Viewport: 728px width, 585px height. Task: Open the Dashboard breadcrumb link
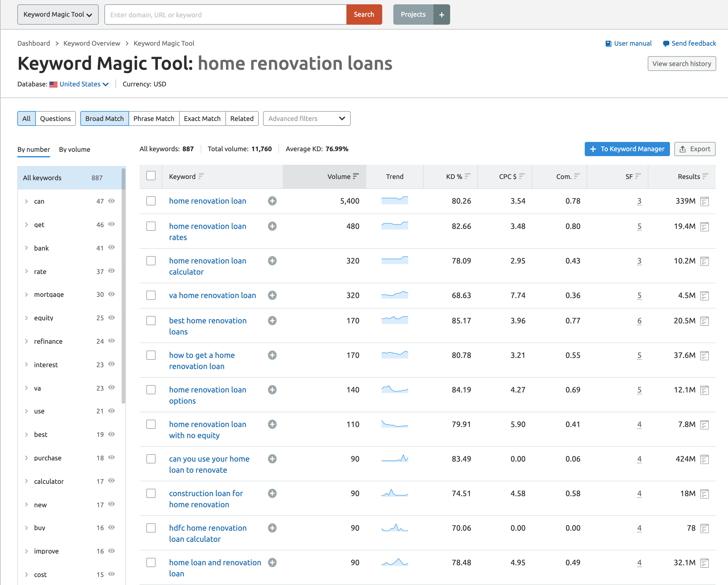[x=33, y=44]
